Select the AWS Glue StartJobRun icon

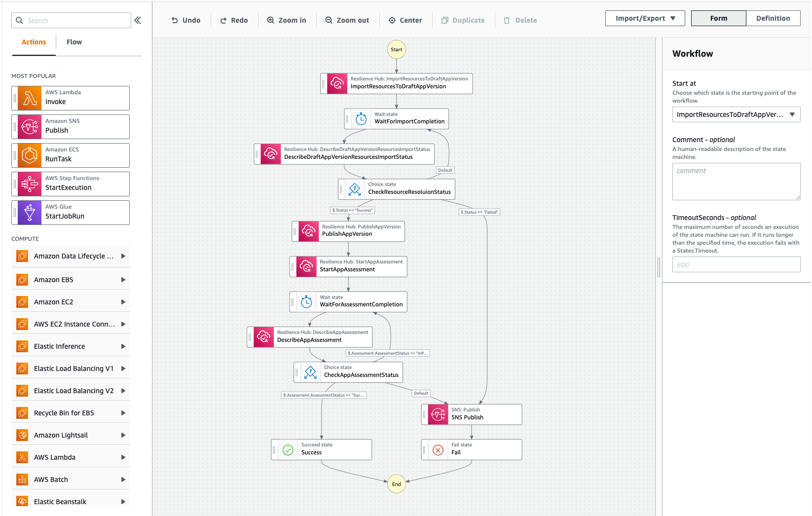(30, 212)
